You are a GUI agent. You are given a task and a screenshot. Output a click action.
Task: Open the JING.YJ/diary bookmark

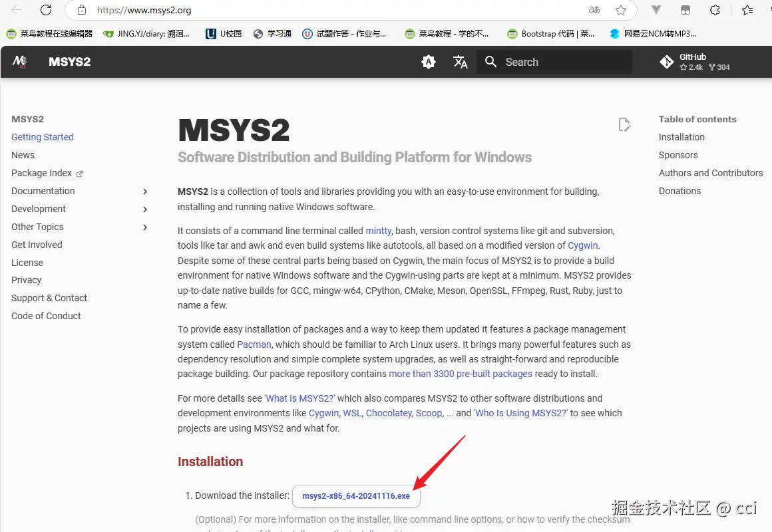(146, 33)
